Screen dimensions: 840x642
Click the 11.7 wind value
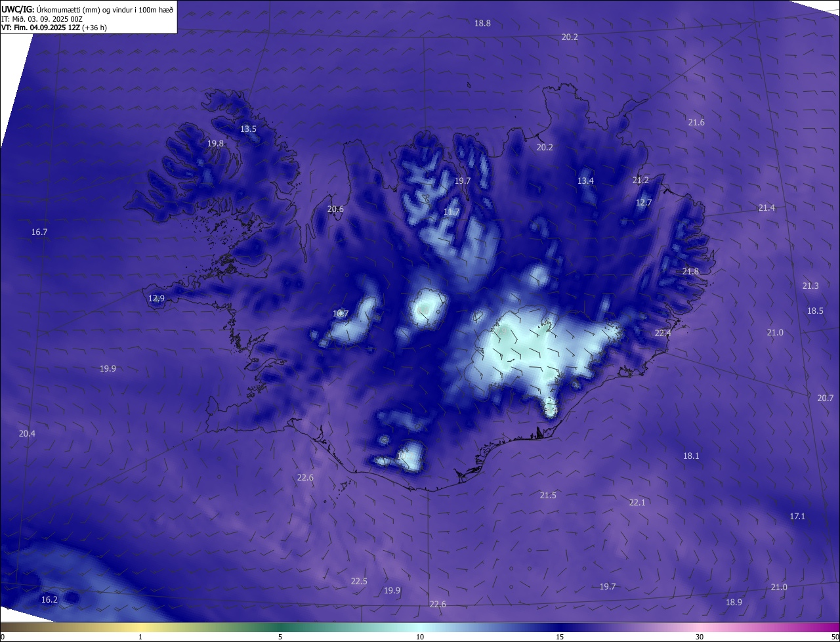[x=451, y=211]
